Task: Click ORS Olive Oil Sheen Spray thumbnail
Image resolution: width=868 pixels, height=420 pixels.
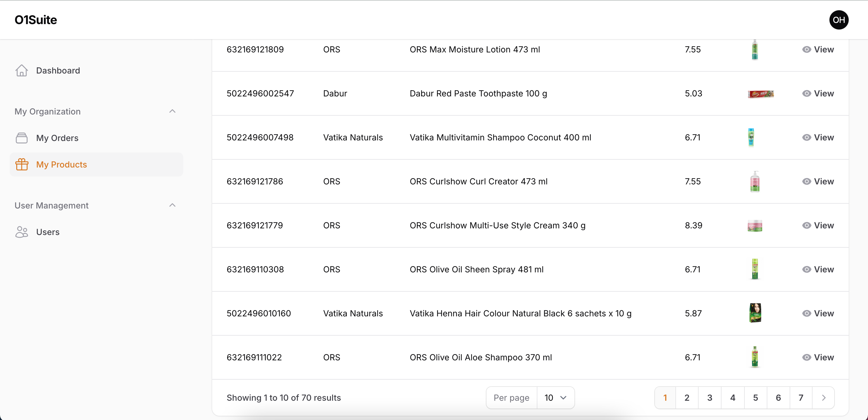Action: tap(755, 269)
